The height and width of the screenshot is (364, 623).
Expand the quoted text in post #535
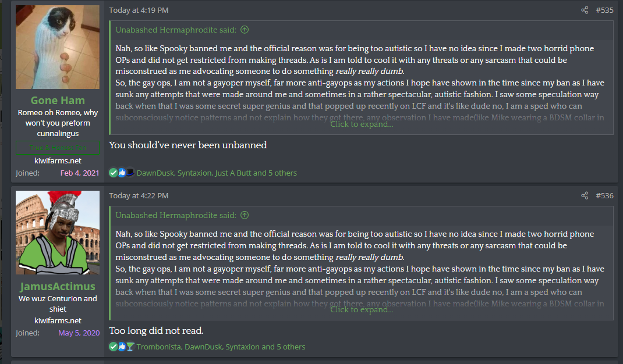(362, 124)
